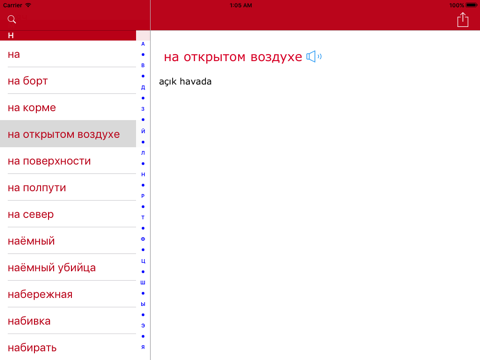Jump to letter Н in index
Image resolution: width=480 pixels, height=360 pixels.
tap(143, 174)
